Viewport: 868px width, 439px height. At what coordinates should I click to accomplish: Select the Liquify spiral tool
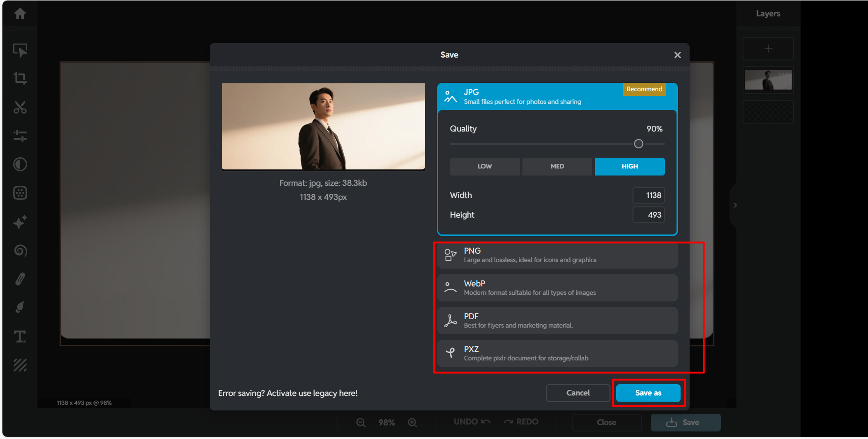[20, 250]
